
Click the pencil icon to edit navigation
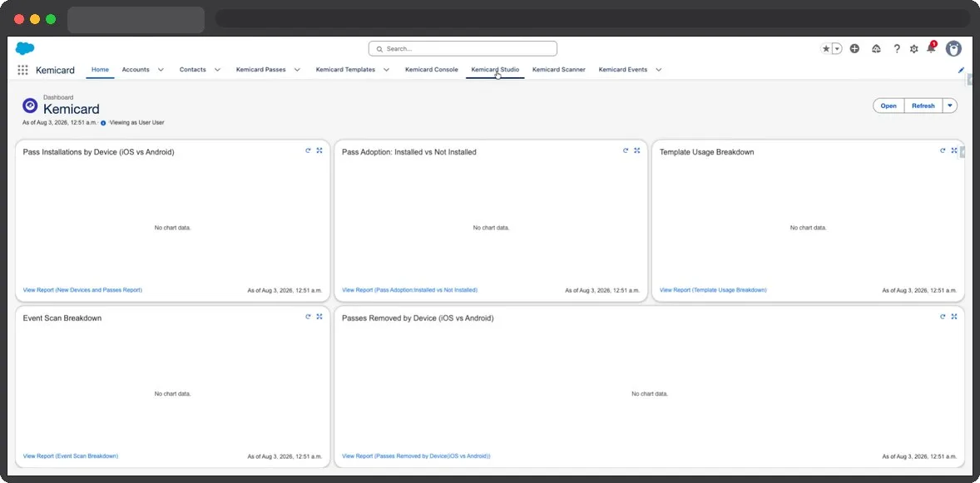click(961, 70)
